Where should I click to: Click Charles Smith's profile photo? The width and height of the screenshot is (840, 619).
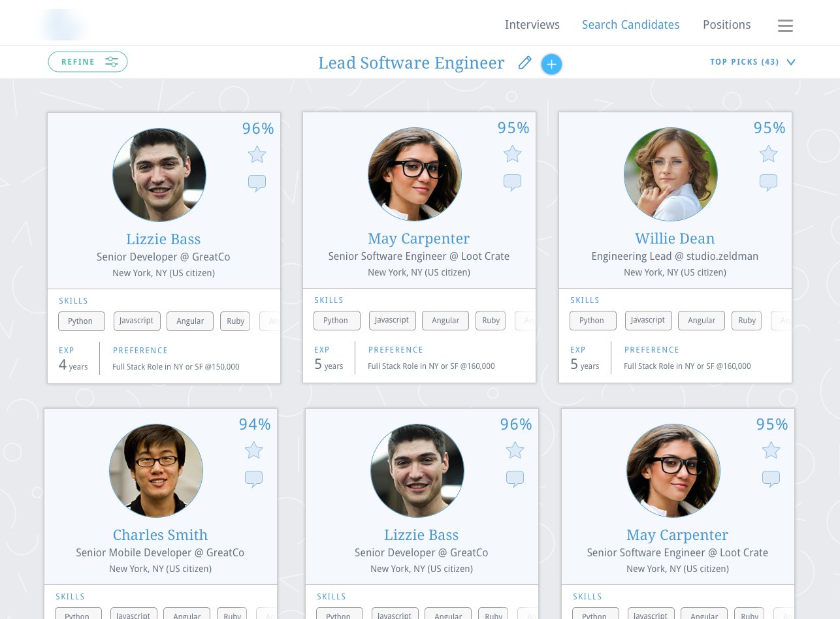click(x=156, y=471)
